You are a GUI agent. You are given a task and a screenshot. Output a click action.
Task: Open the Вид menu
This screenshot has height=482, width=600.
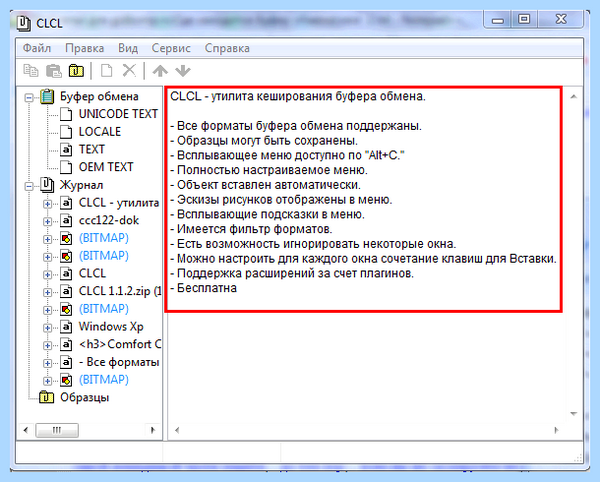(x=128, y=48)
